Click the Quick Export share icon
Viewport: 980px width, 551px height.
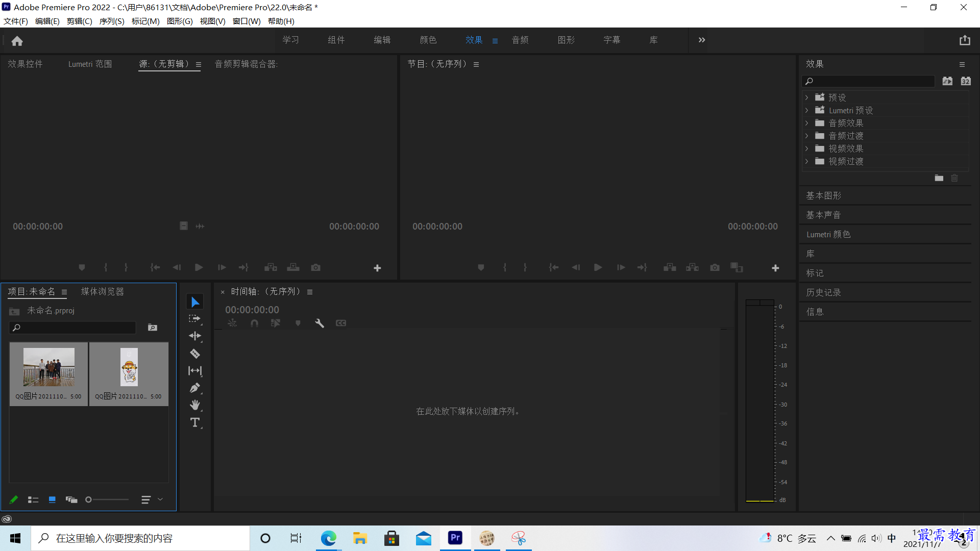[x=965, y=40]
